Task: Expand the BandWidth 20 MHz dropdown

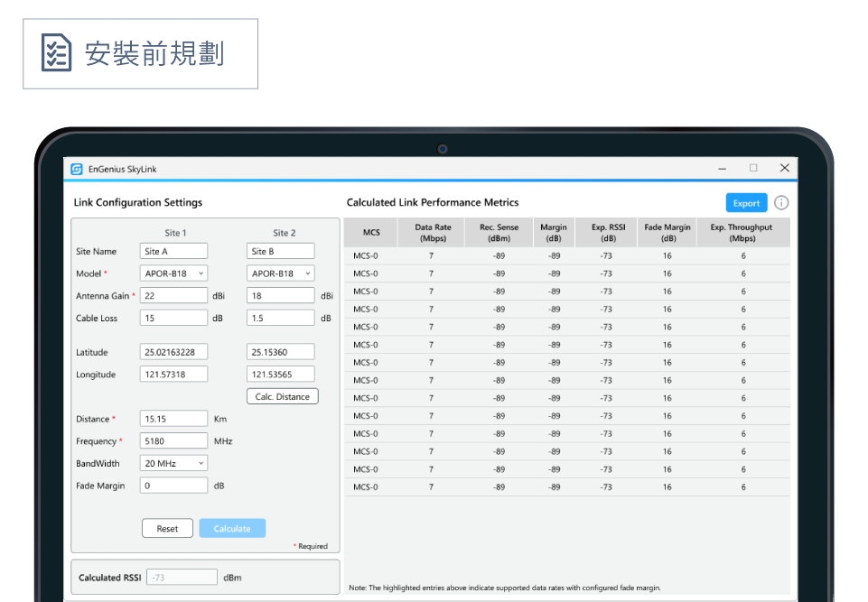Action: [x=174, y=463]
